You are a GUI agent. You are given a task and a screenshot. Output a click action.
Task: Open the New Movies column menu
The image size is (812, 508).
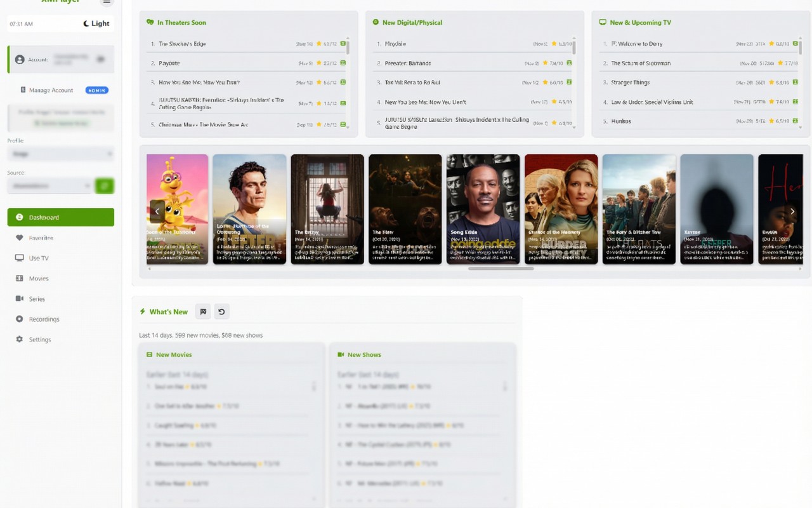313,386
